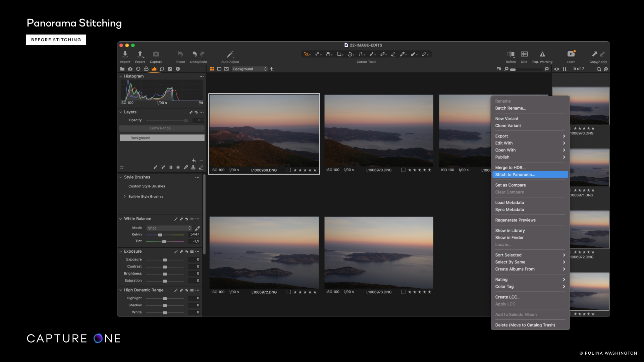Adjust the Kelvin white balance slider

click(161, 235)
